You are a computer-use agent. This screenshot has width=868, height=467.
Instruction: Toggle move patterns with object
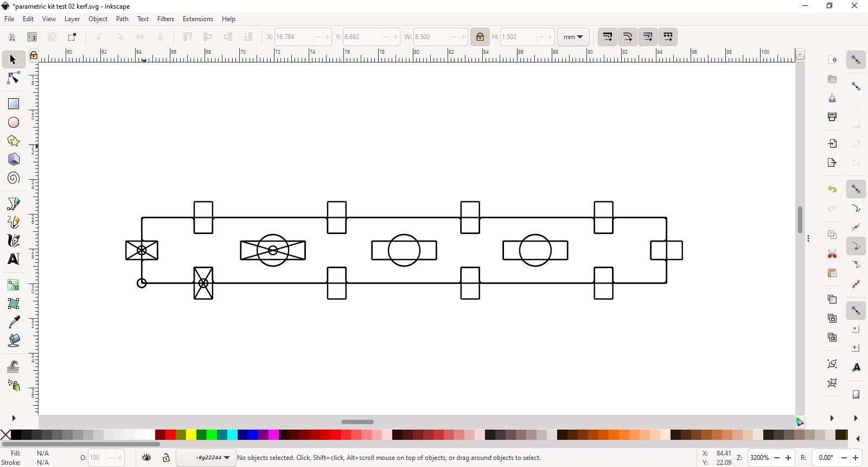pos(668,37)
